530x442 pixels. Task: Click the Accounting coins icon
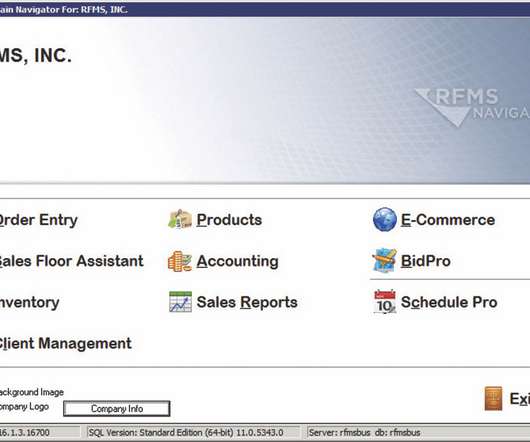coord(180,261)
